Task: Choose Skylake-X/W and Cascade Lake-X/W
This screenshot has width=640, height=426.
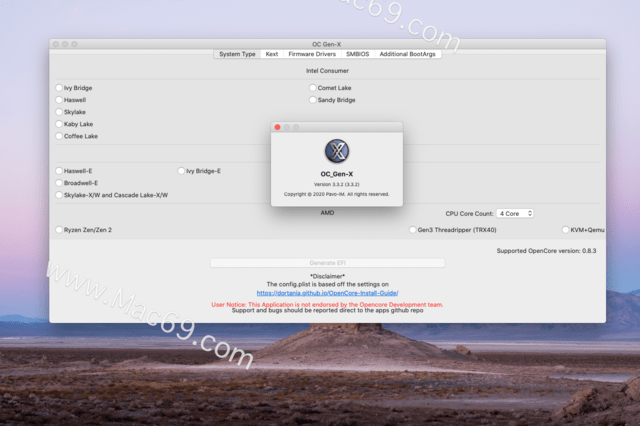Action: click(59, 195)
